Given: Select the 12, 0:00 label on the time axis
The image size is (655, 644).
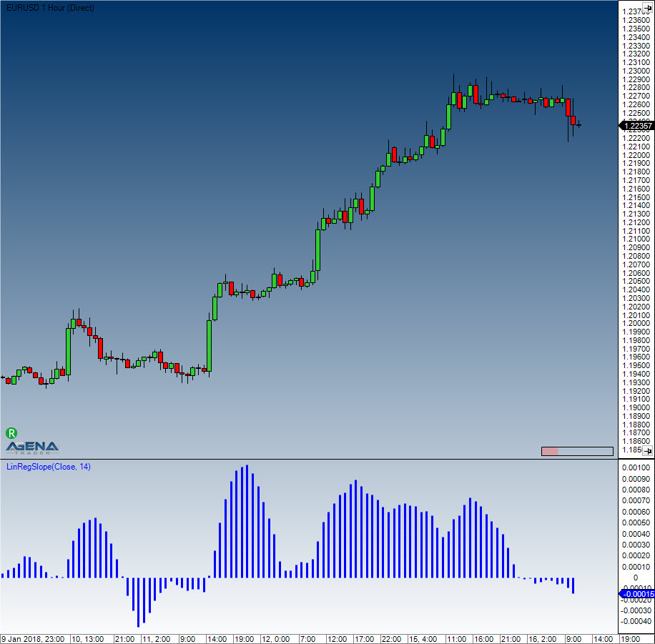Looking at the screenshot, I should pos(275,638).
